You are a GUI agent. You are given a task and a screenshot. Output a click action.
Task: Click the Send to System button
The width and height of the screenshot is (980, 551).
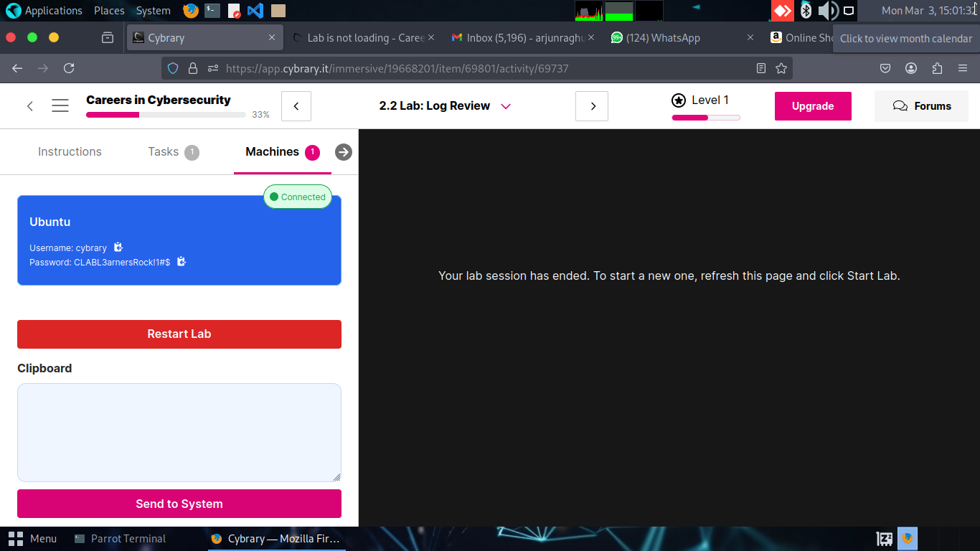(179, 504)
